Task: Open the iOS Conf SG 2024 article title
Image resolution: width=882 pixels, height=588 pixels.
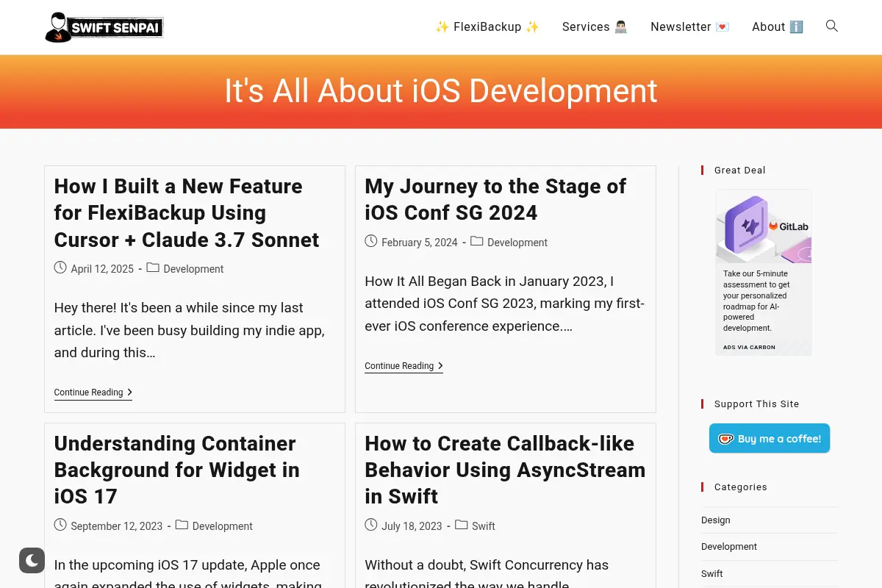Action: tap(495, 199)
